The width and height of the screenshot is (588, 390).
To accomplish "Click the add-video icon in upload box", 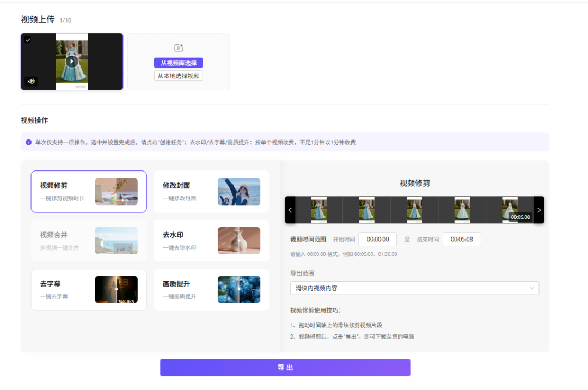I will (179, 47).
